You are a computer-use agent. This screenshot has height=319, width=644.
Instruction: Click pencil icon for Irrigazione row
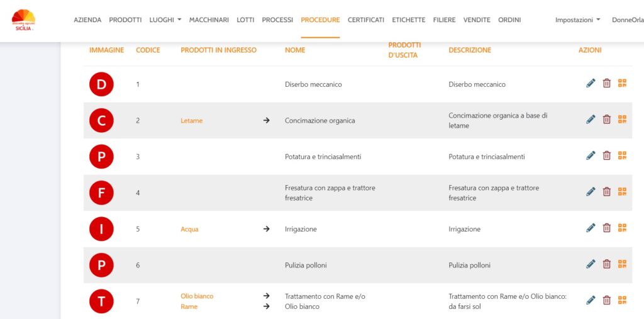(x=591, y=228)
